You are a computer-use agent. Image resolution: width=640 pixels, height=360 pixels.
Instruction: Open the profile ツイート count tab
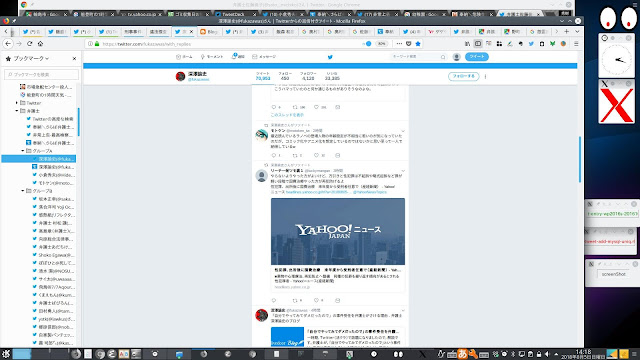tap(263, 76)
